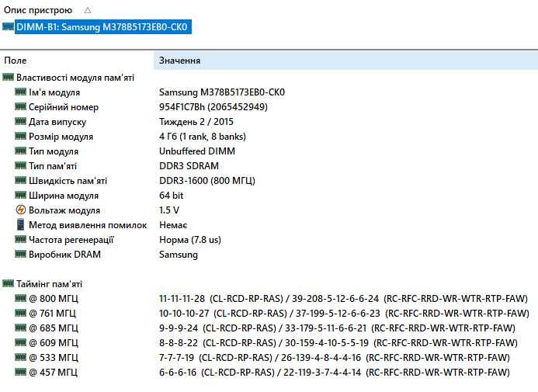
Task: Click the icon next to Дата випуску
Action: tap(21, 121)
